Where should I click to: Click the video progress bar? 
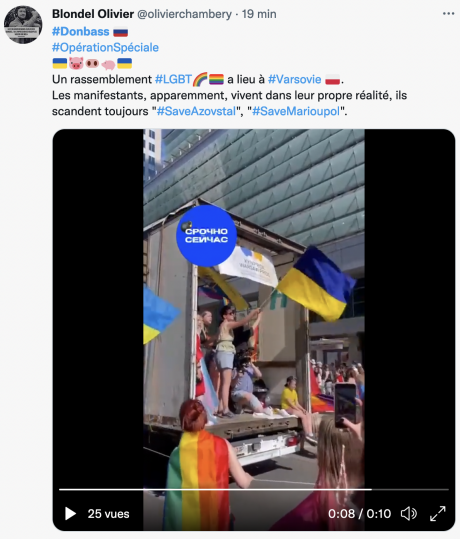click(254, 489)
